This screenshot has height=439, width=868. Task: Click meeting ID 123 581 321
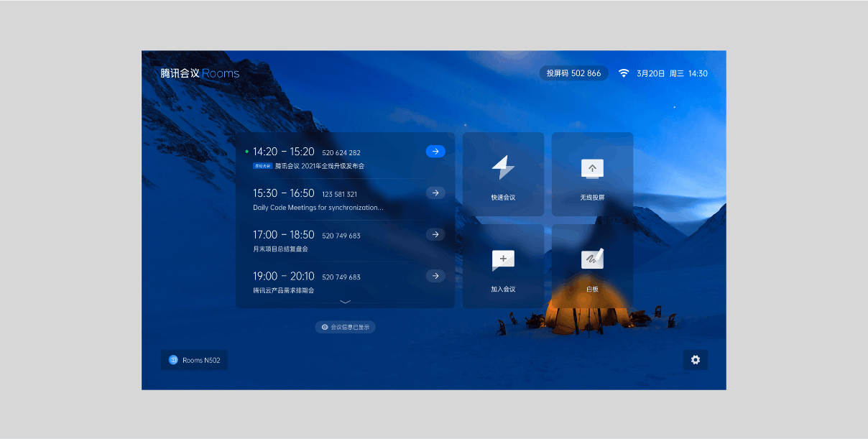pos(340,194)
